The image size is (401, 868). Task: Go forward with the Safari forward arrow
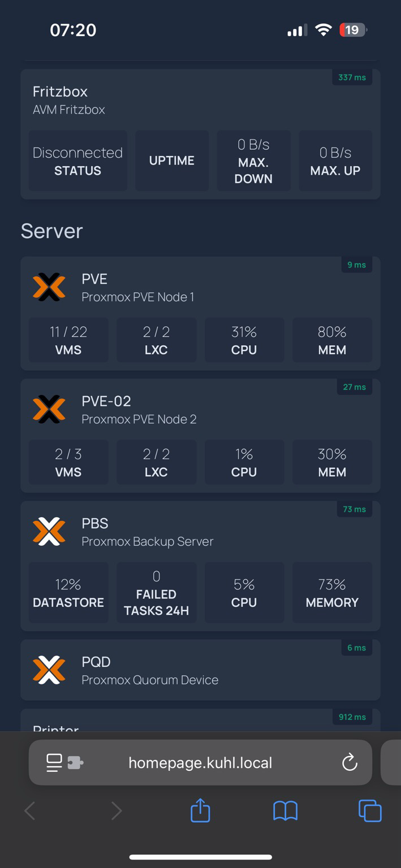116,811
